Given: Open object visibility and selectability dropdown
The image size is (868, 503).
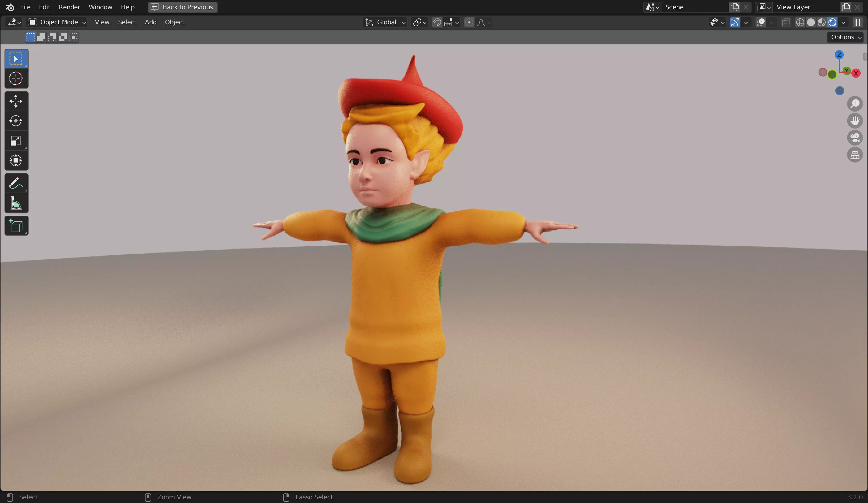Looking at the screenshot, I should click(717, 22).
